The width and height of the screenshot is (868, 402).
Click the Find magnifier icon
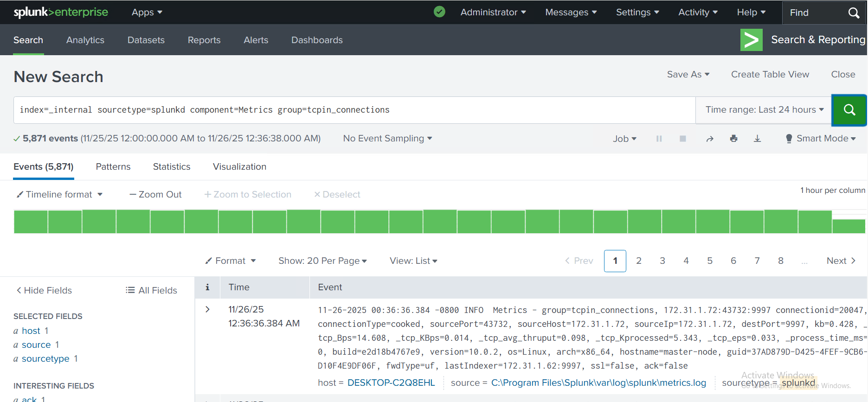(854, 13)
